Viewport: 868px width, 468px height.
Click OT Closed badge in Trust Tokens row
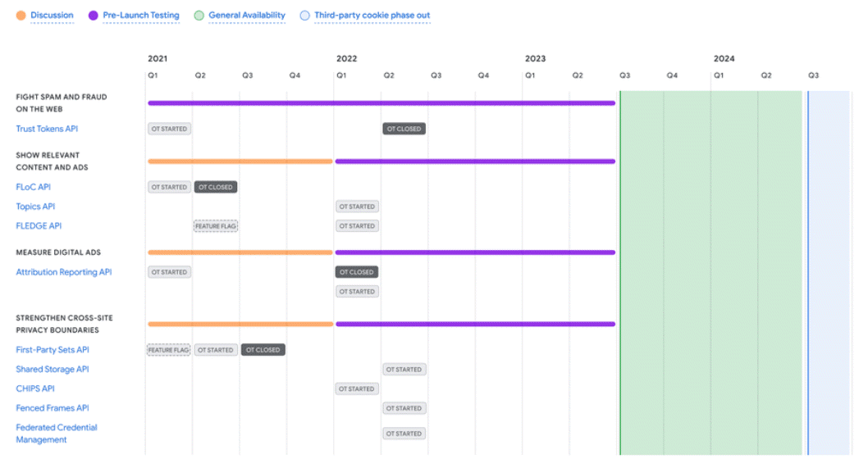pyautogui.click(x=404, y=129)
